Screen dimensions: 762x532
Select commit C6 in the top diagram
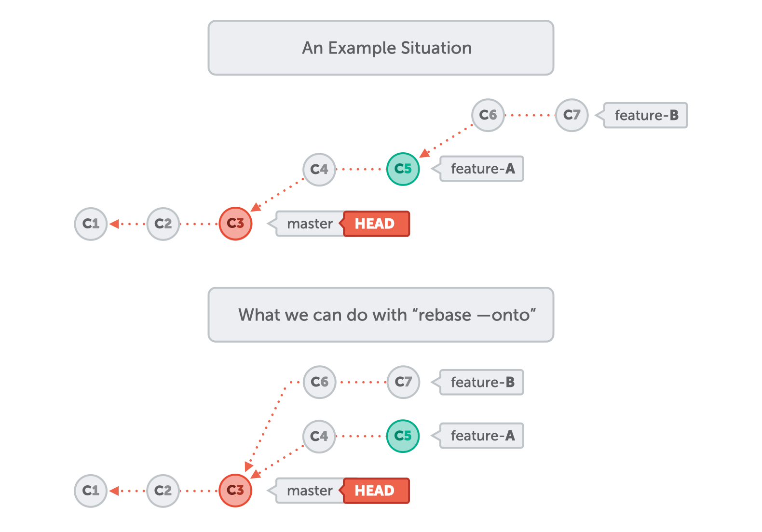coord(488,115)
